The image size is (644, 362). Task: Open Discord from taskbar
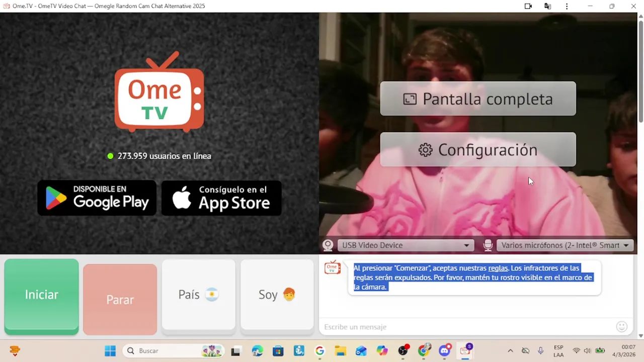pyautogui.click(x=445, y=350)
